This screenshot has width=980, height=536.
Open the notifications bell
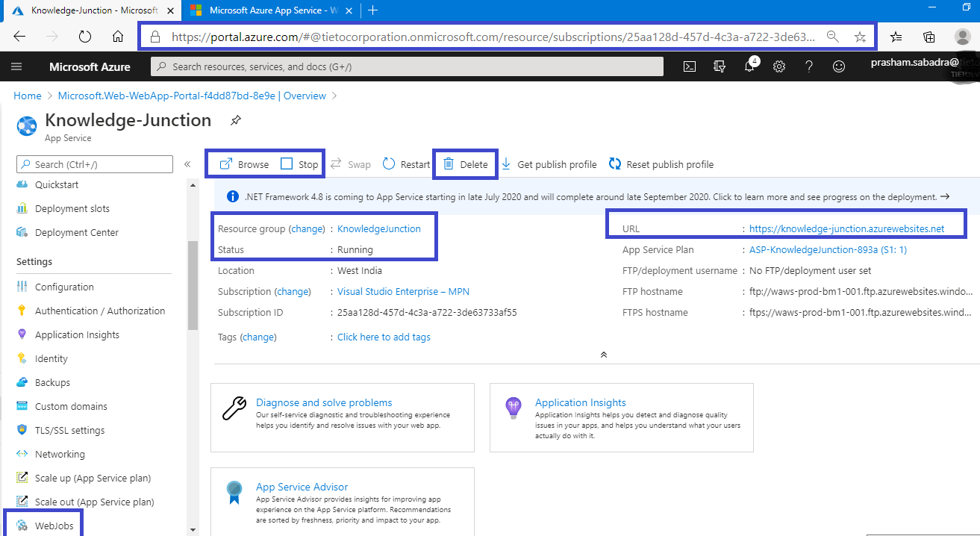coord(749,66)
